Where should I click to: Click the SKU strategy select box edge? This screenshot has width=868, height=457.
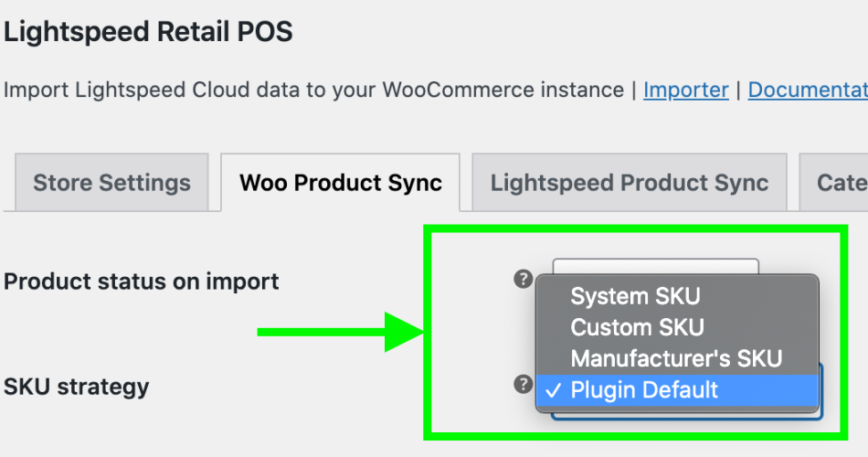[x=820, y=390]
